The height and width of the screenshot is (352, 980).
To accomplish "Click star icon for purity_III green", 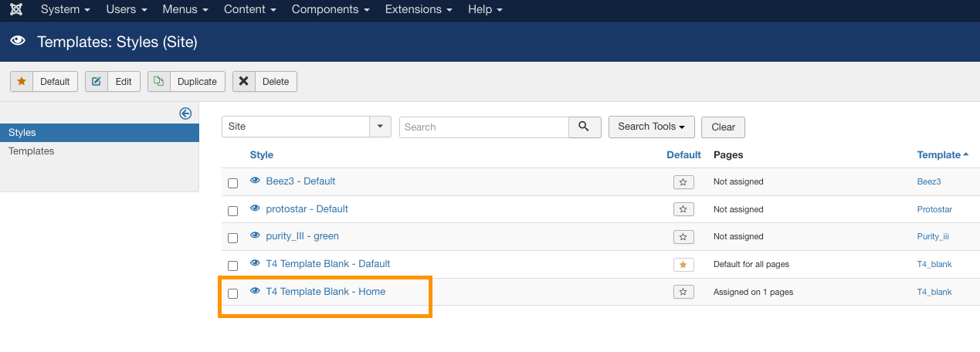I will click(x=683, y=236).
